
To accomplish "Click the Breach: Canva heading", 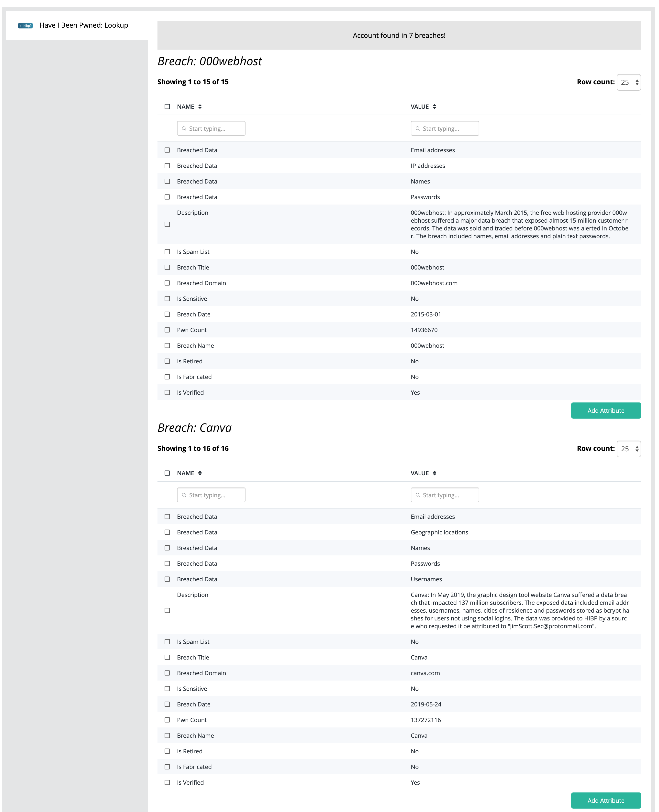I will (x=194, y=427).
